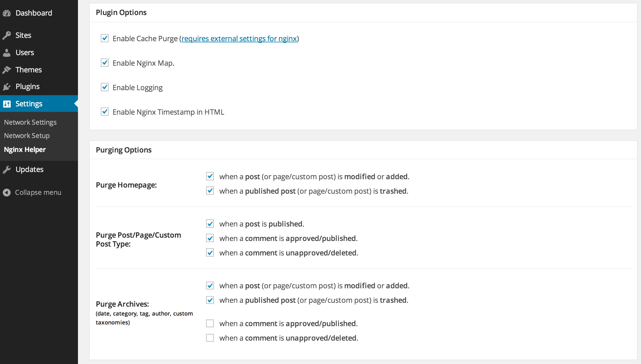Open Network Settings submenu item
This screenshot has width=641, height=364.
[x=30, y=122]
